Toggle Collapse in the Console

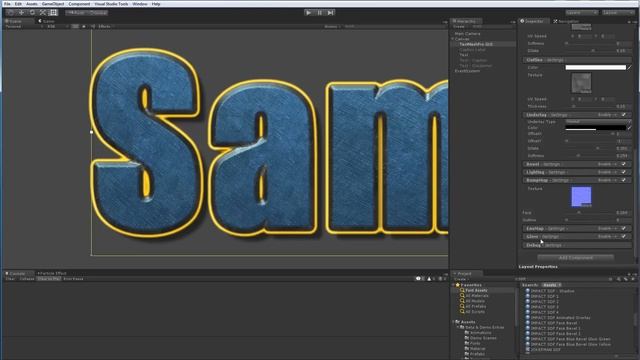(x=27, y=279)
